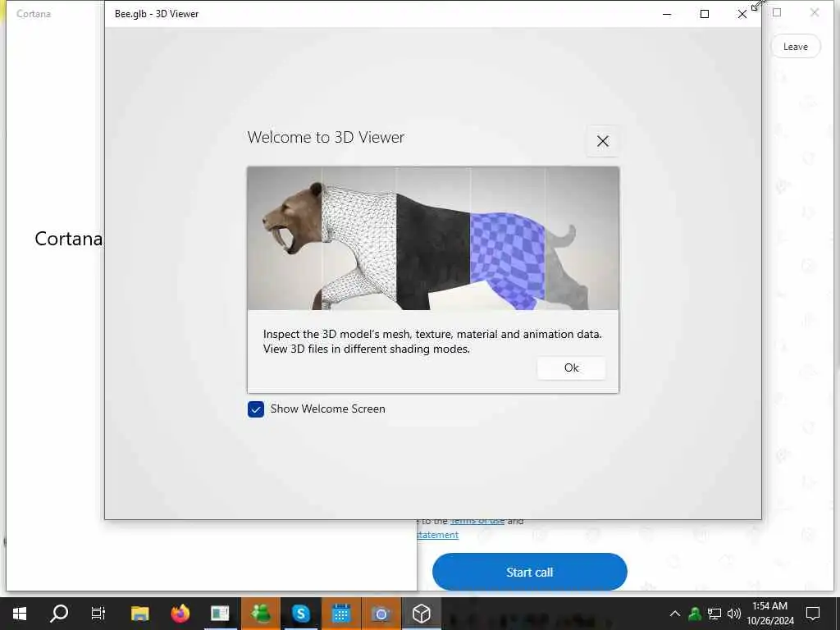The width and height of the screenshot is (840, 630).
Task: Close the background Skype window
Action: (x=815, y=12)
